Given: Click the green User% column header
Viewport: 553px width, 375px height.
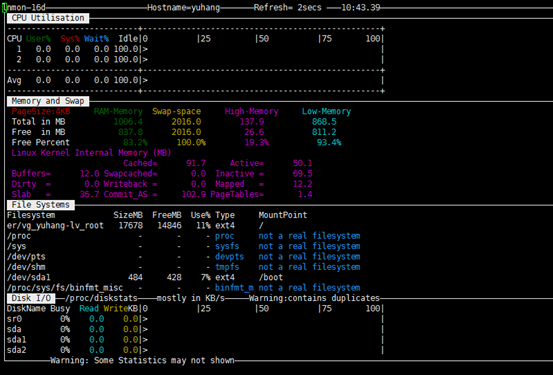Looking at the screenshot, I should (38, 39).
